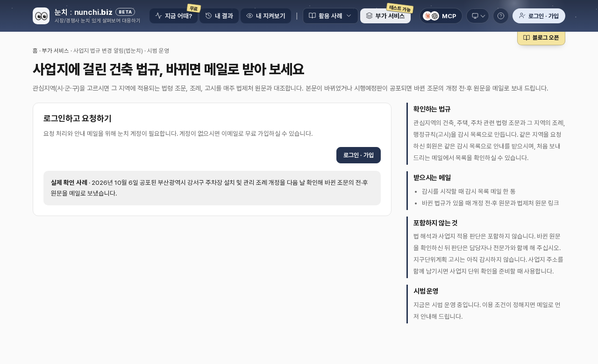Click breadcrumb text 사업지 법규 변경 알림(법눈치)
This screenshot has width=598, height=364.
108,50
